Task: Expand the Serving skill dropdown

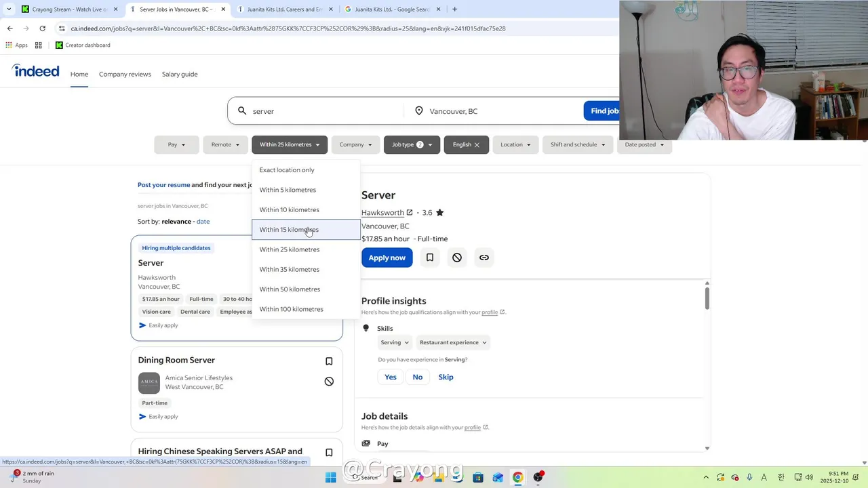Action: [395, 342]
